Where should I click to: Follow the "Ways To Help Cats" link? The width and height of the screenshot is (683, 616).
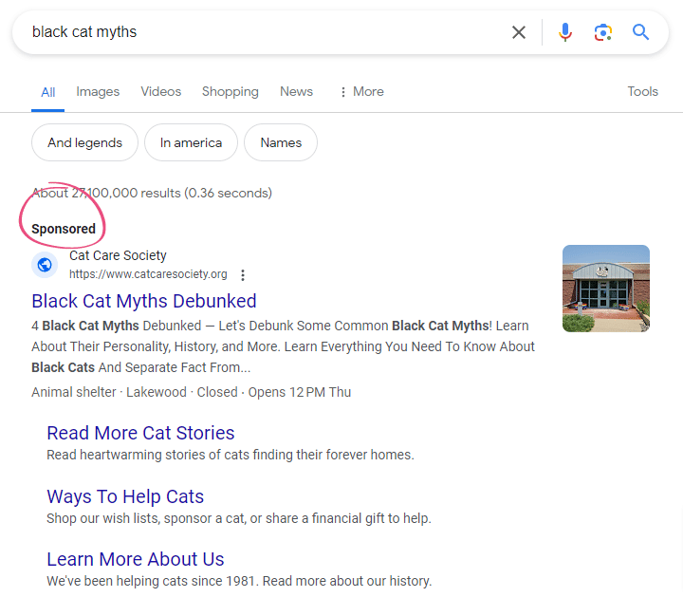tap(125, 496)
